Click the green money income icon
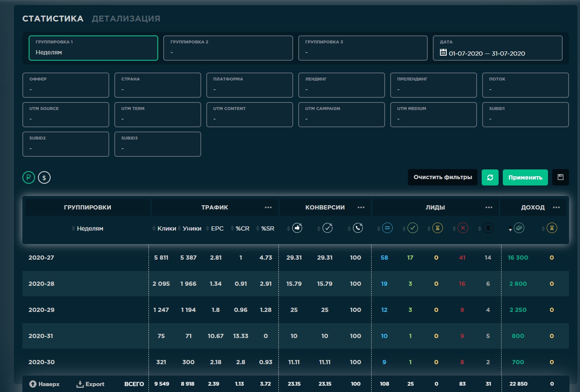The width and height of the screenshot is (580, 392). coord(519,228)
